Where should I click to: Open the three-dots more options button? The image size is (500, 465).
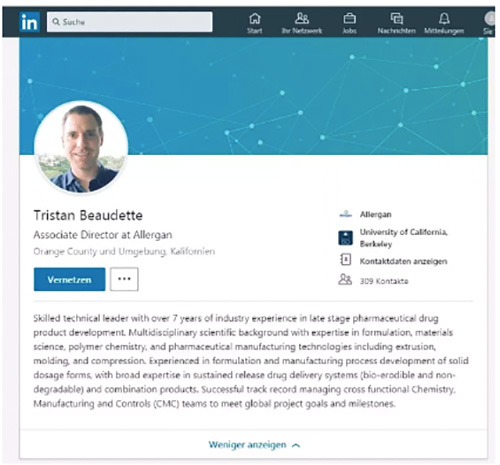coord(124,279)
